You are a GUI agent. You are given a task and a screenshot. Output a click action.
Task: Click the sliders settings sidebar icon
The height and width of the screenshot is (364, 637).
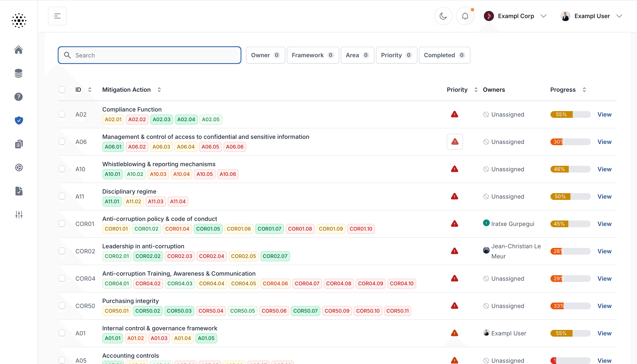19,214
